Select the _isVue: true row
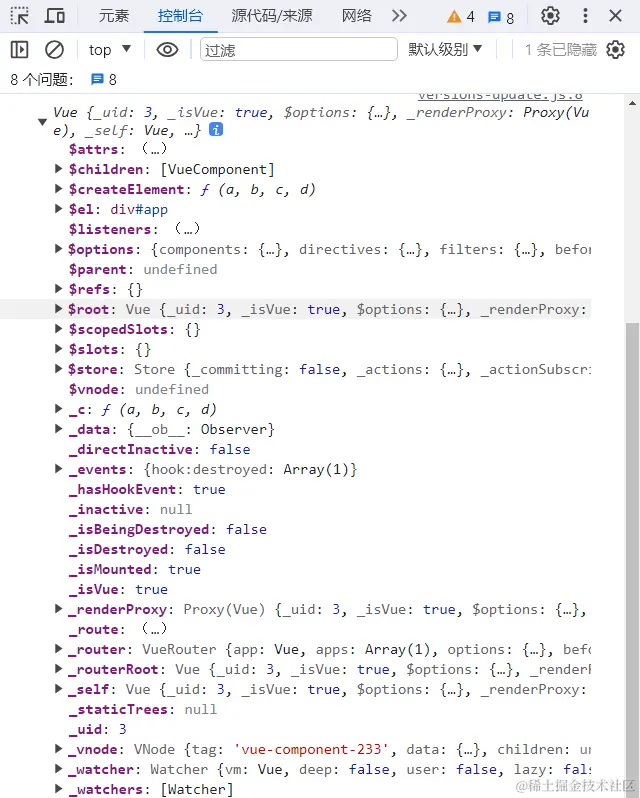The width and height of the screenshot is (640, 798). pyautogui.click(x=118, y=589)
